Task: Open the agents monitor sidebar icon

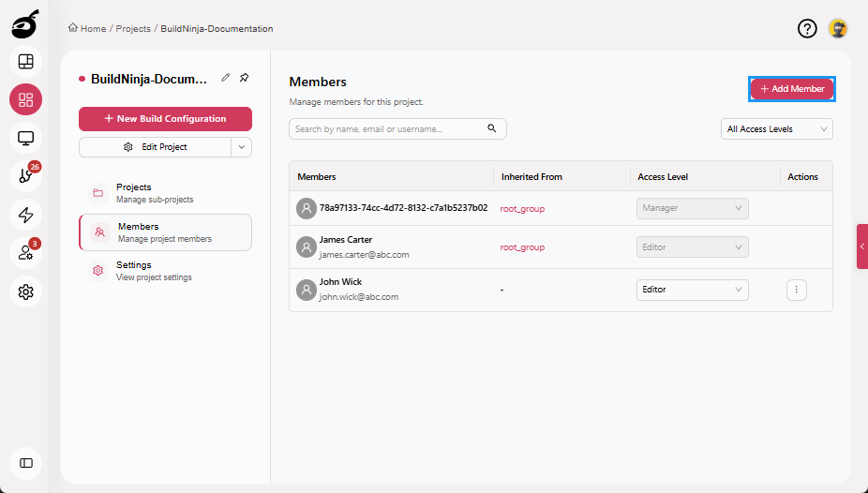Action: (x=26, y=138)
